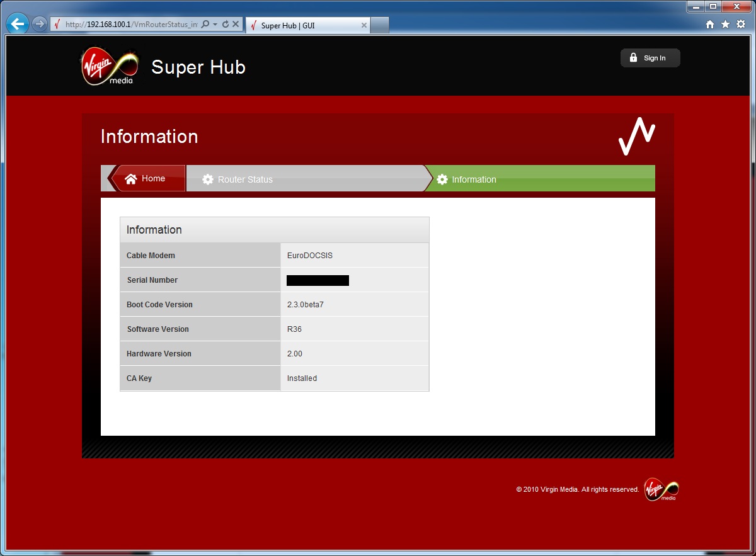Viewport: 756px width, 556px height.
Task: Go back using the browser back arrow
Action: point(18,25)
